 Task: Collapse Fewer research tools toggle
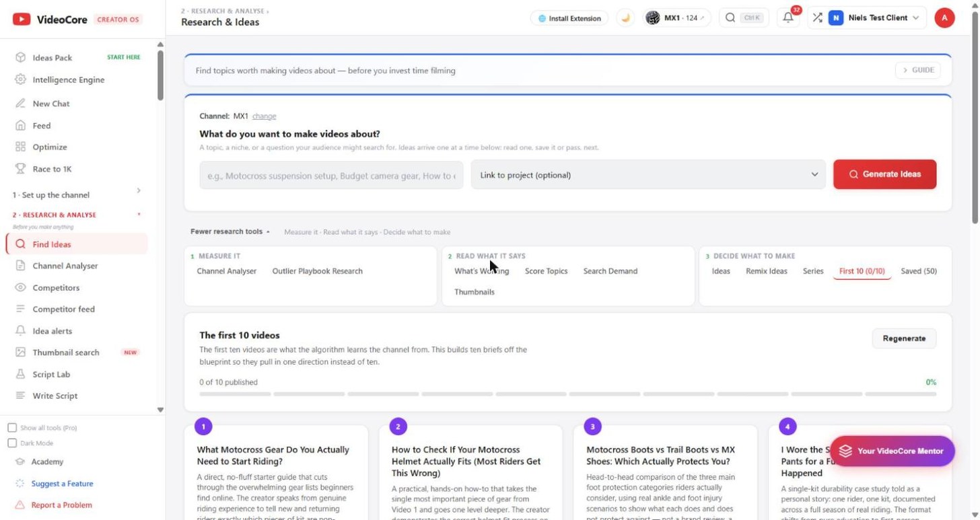coord(230,231)
